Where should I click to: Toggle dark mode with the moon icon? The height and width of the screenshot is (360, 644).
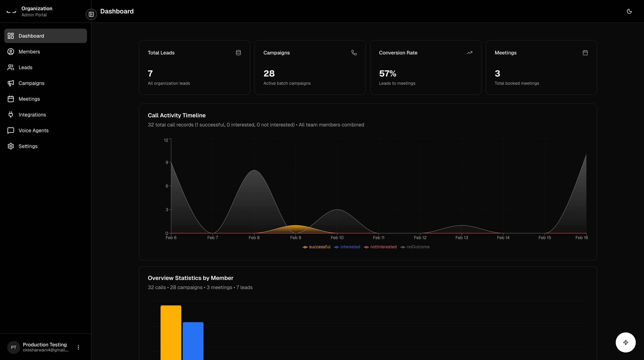point(629,11)
